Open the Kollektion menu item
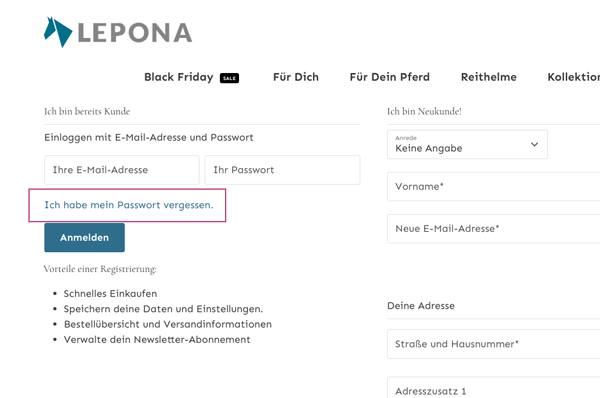The image size is (600, 398). point(574,77)
